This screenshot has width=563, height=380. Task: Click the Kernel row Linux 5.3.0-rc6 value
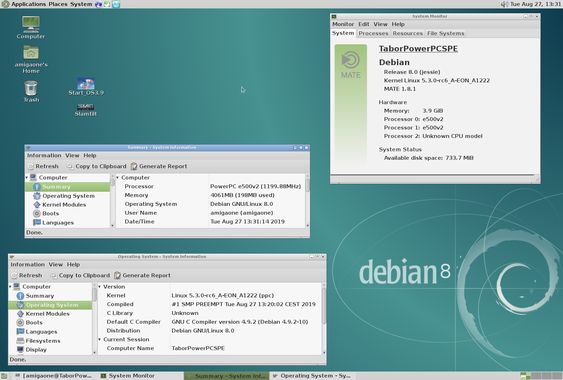pyautogui.click(x=223, y=295)
